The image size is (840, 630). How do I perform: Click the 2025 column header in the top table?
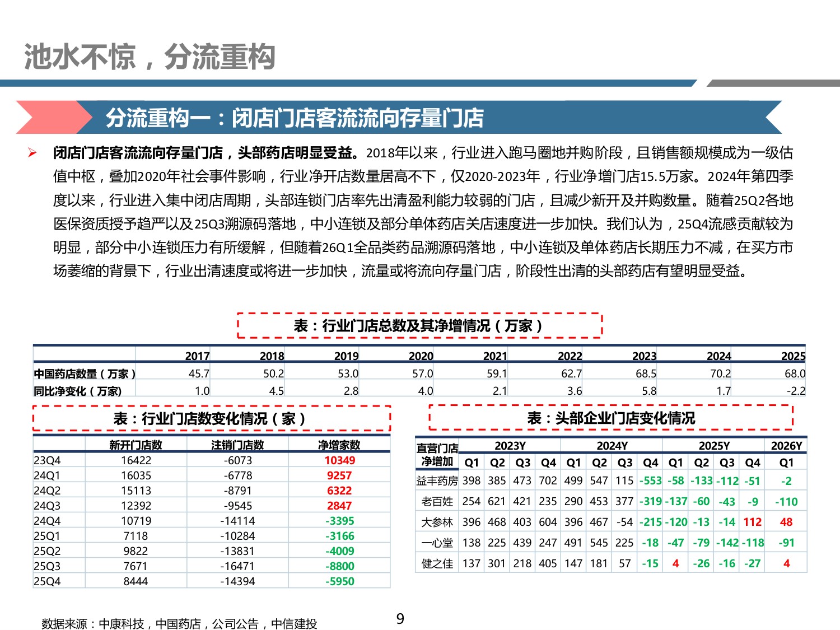(x=793, y=356)
